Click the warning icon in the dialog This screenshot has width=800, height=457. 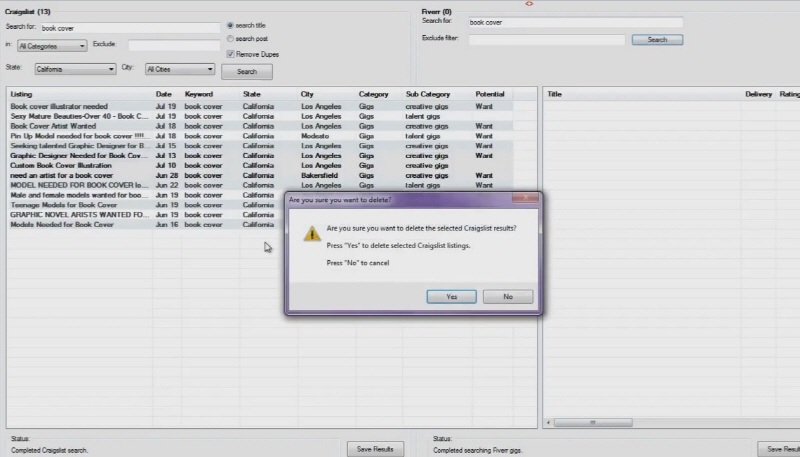(x=312, y=234)
